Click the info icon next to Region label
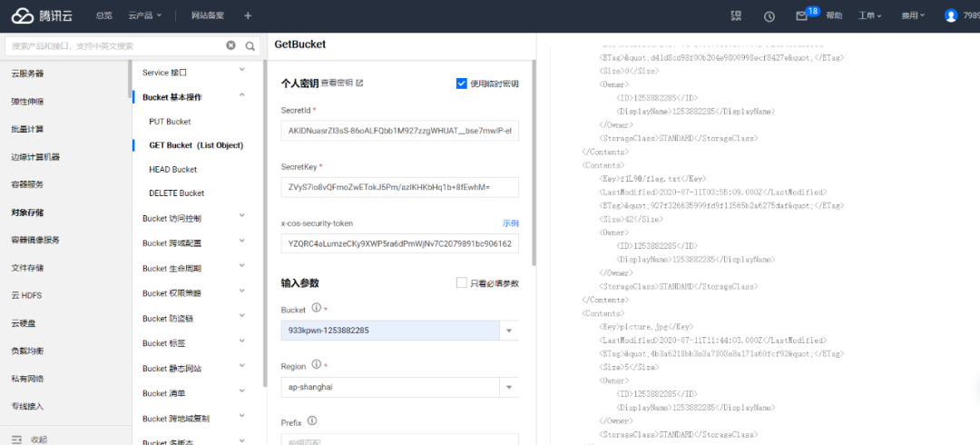This screenshot has height=445, width=980. [x=317, y=364]
